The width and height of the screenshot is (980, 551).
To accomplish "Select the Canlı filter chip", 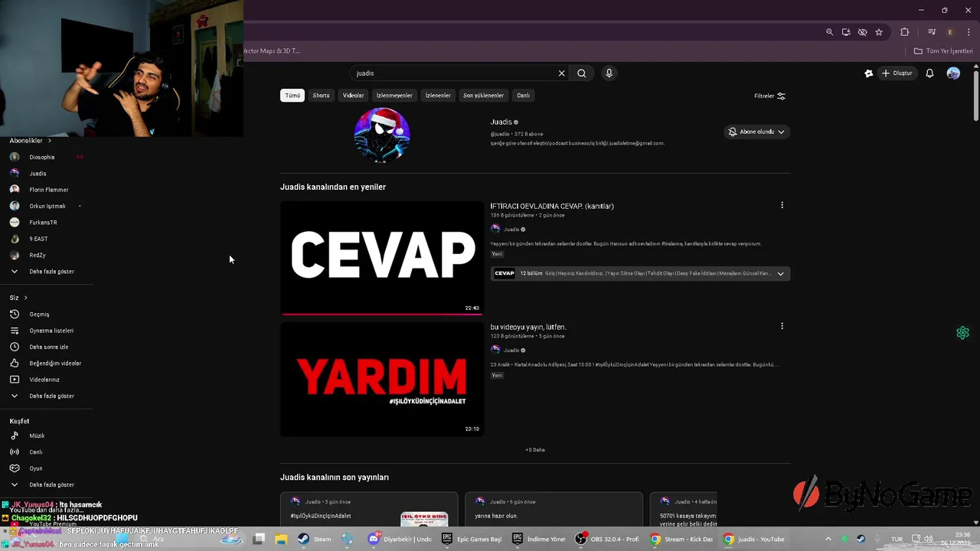I will pyautogui.click(x=523, y=96).
